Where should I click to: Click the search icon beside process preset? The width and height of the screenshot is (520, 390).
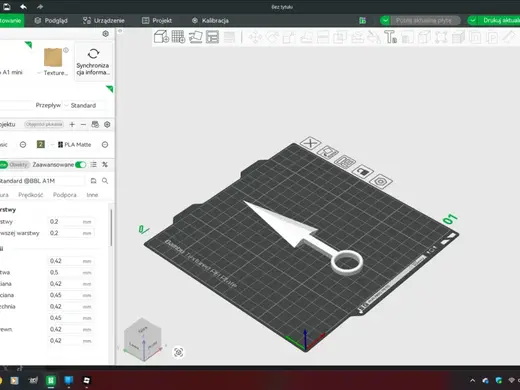pos(105,181)
